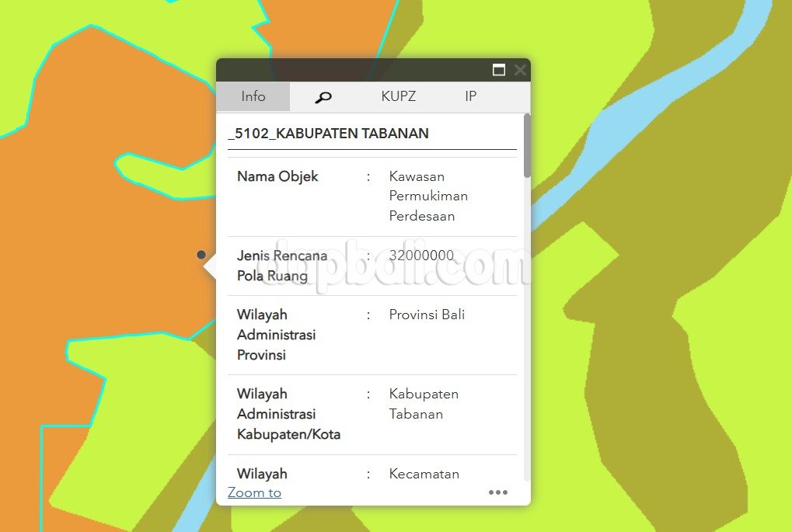Open the three-dots more options menu
This screenshot has width=792, height=532.
(x=497, y=492)
